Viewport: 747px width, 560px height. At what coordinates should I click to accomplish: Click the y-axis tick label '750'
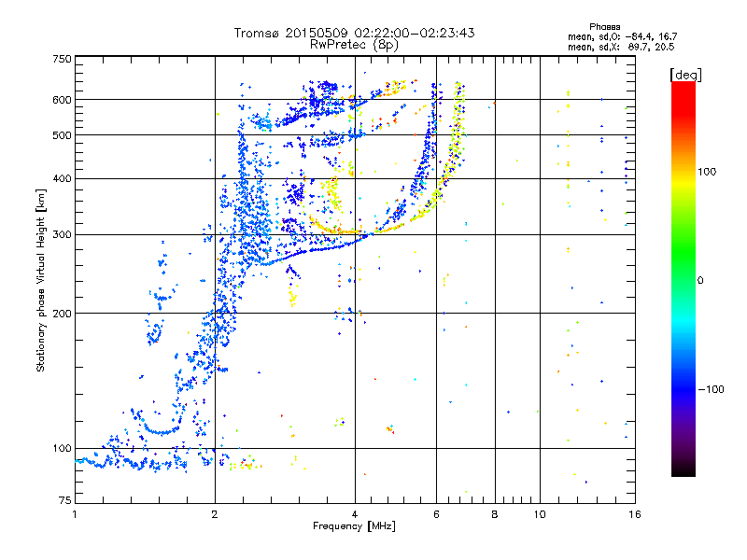(62, 59)
